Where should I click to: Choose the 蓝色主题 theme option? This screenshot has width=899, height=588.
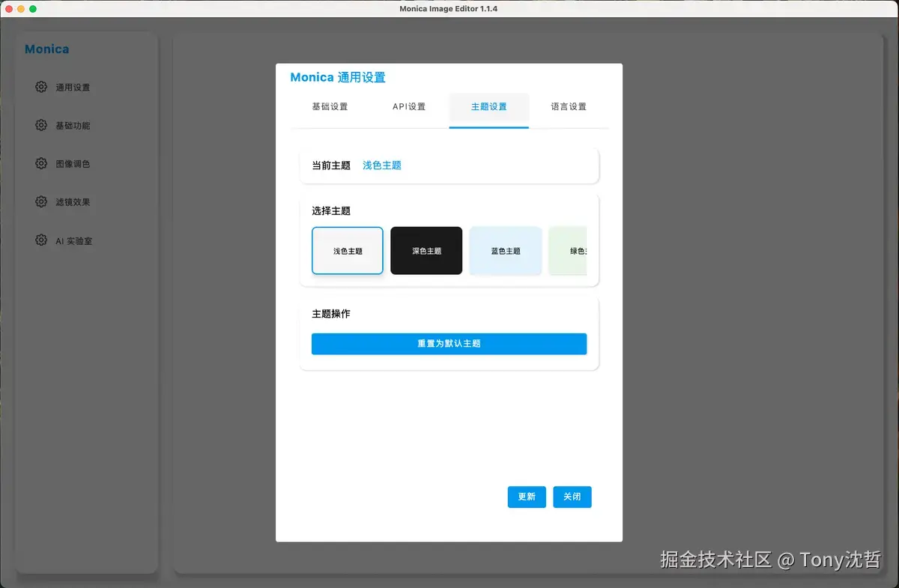click(x=506, y=251)
